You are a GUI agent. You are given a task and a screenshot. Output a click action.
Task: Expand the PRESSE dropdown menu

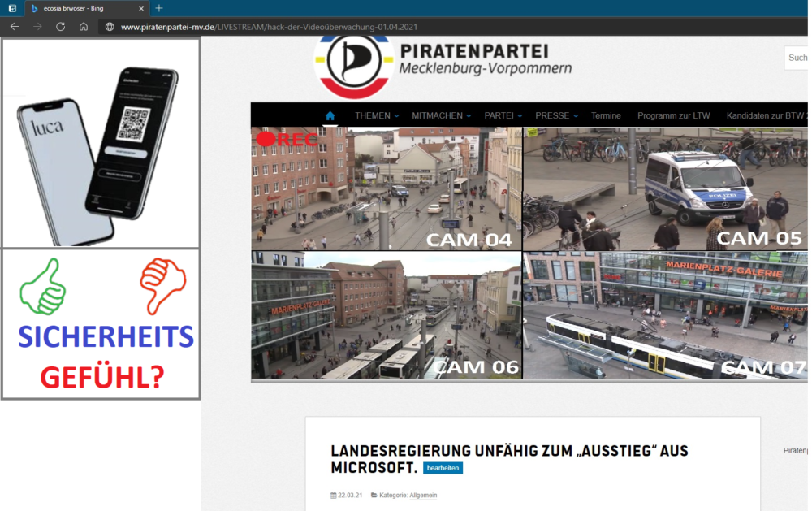pos(556,115)
